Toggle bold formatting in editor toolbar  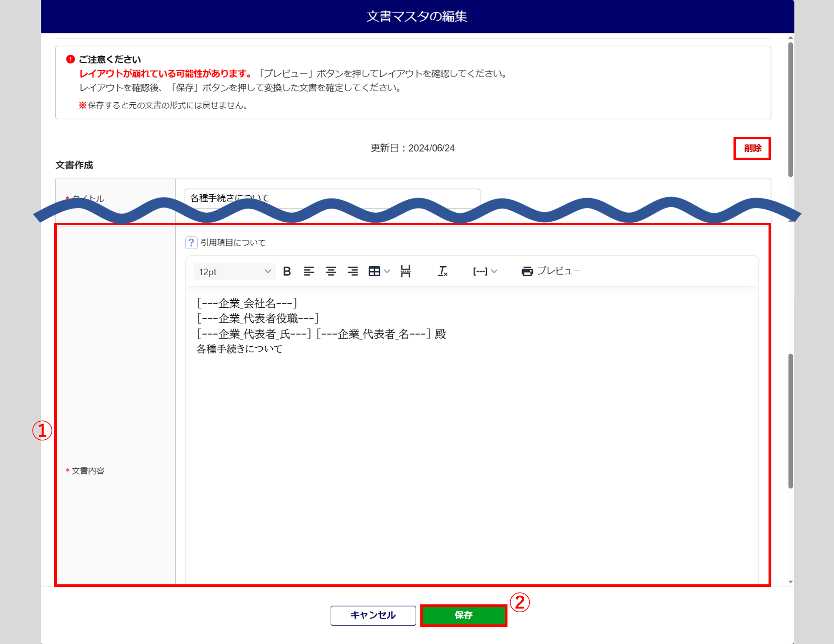coord(287,272)
